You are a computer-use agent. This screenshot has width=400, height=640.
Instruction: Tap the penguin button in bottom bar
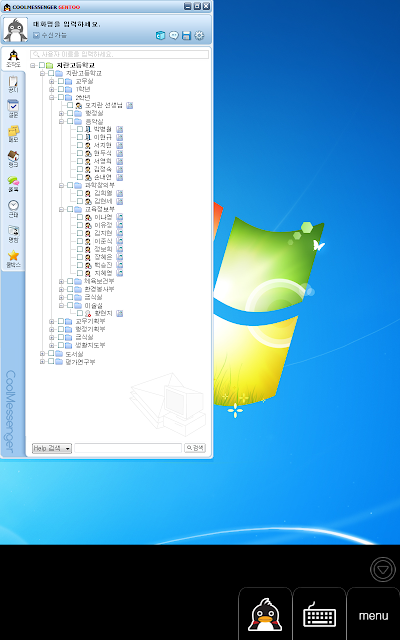click(265, 614)
